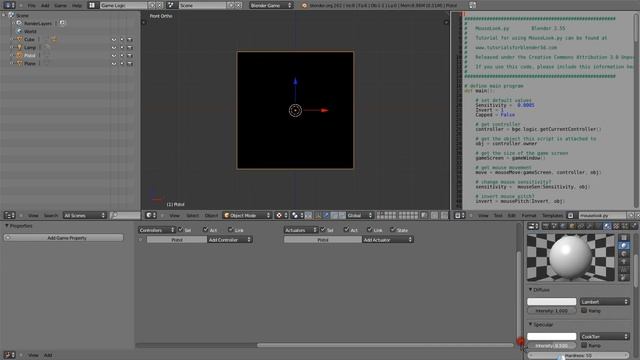The image size is (640, 360).
Task: Open the Templates menu in the text editor
Action: (x=552, y=215)
